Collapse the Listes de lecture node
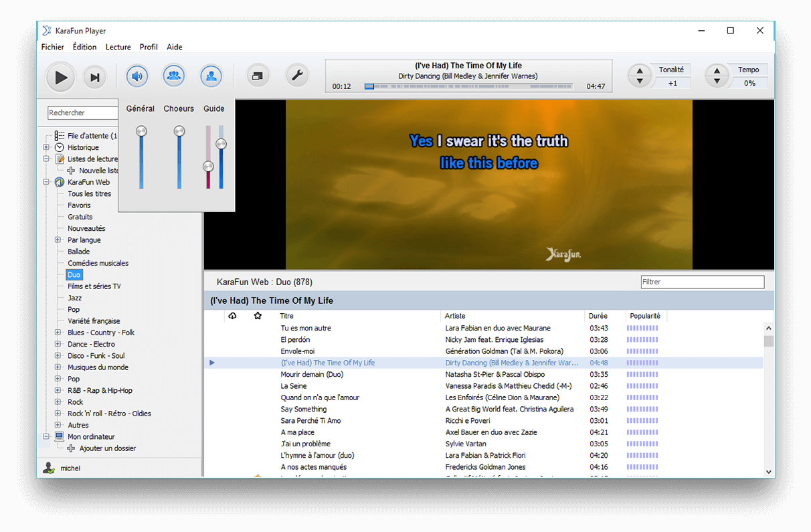 click(x=46, y=159)
